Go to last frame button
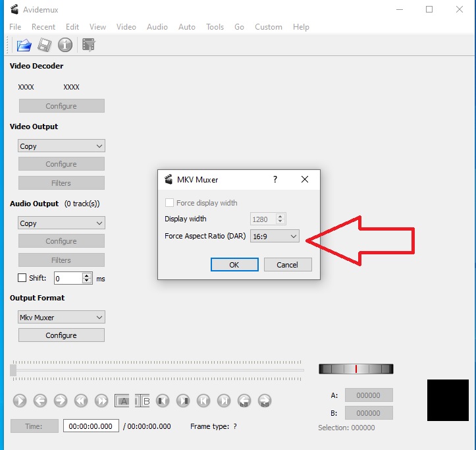The height and width of the screenshot is (450, 476). pyautogui.click(x=224, y=401)
